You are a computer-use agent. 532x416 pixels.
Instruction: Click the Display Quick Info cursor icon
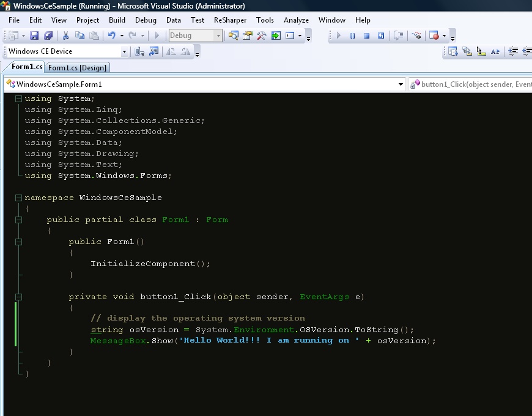pyautogui.click(x=481, y=51)
